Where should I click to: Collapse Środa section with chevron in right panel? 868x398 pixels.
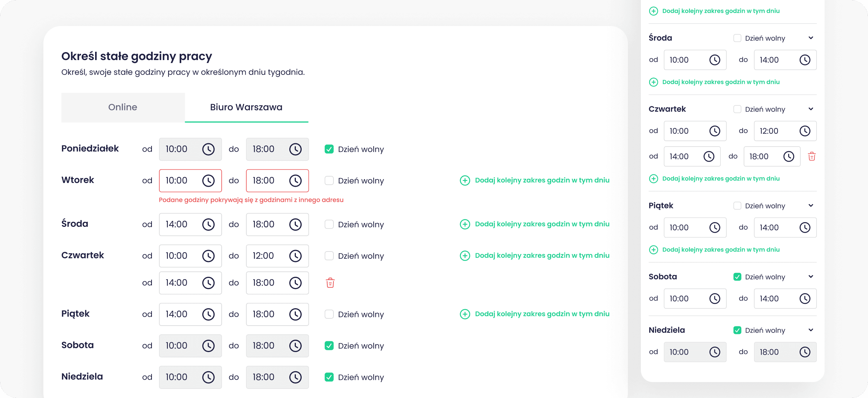pyautogui.click(x=811, y=38)
